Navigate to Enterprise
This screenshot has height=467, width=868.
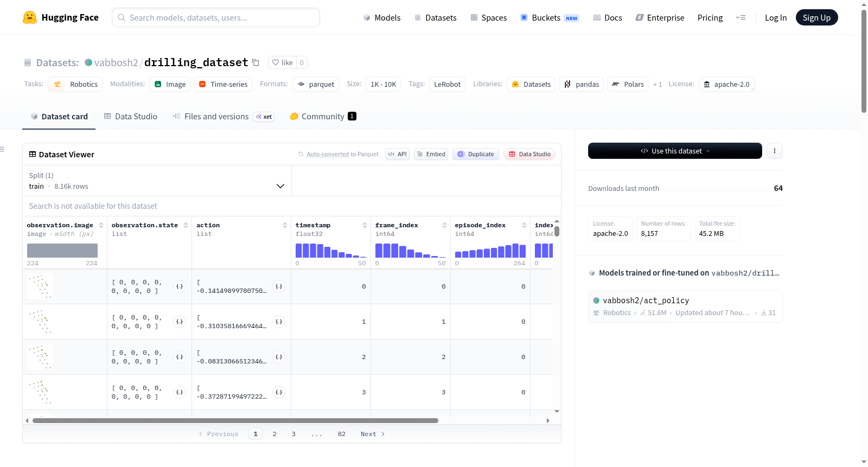coord(660,17)
